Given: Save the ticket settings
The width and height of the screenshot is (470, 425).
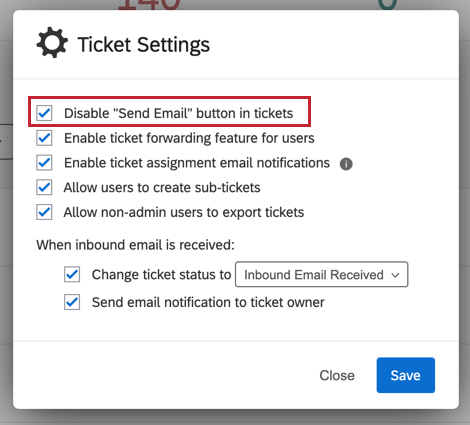Looking at the screenshot, I should click(x=406, y=375).
